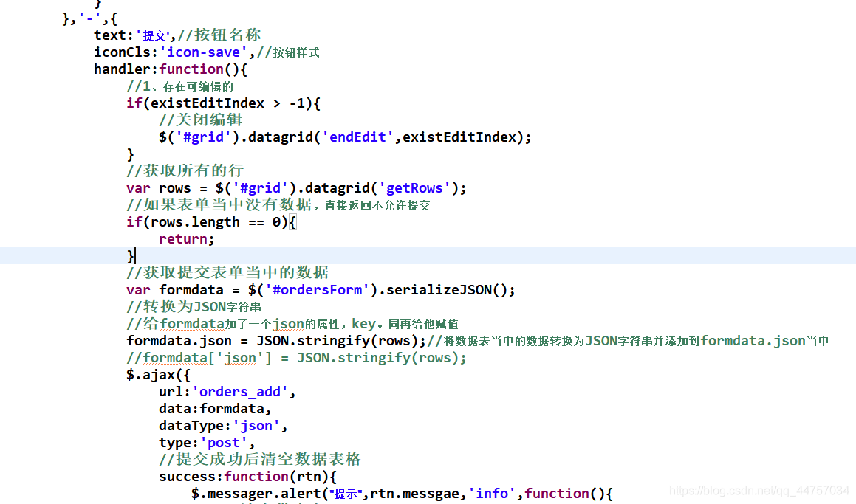This screenshot has width=856, height=504.
Task: Click the $.messager.alert call
Action: [403, 494]
